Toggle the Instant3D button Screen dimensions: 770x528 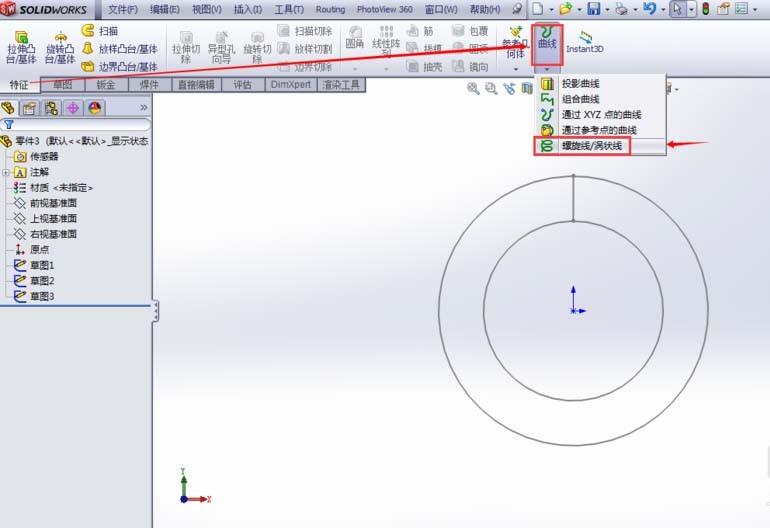[x=584, y=42]
